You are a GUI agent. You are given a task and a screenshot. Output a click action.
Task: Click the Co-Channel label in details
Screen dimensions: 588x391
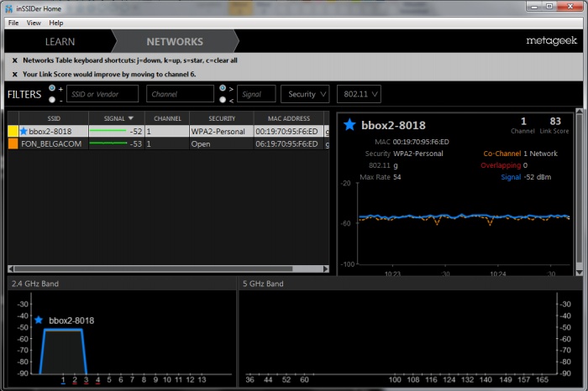coord(501,154)
